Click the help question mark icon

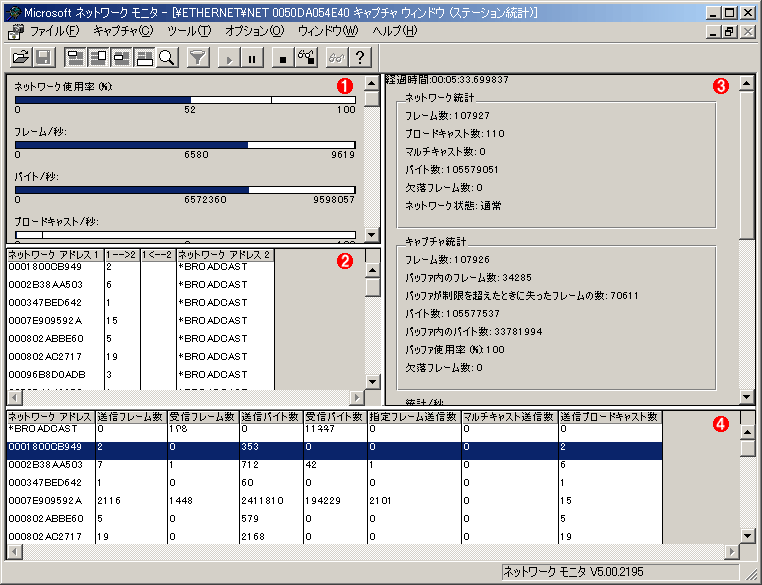[x=360, y=57]
